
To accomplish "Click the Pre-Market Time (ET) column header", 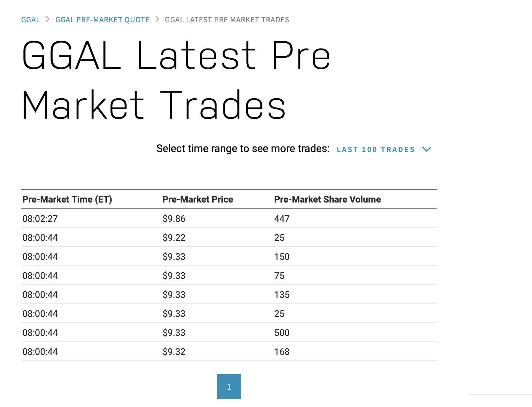I will [67, 199].
